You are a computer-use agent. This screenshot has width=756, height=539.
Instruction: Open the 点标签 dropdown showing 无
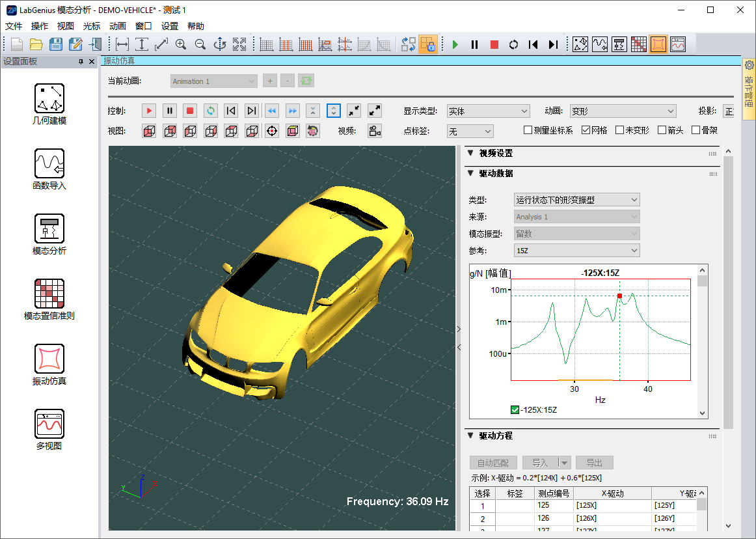tap(470, 131)
